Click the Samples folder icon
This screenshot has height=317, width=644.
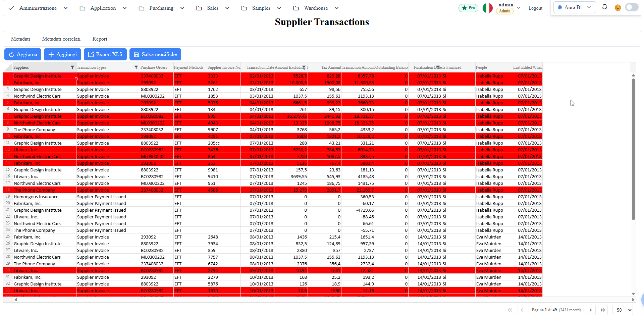[244, 8]
